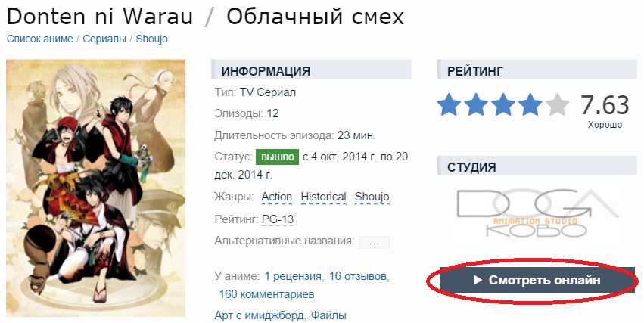Expand the alternative titles ellipsis box
This screenshot has width=644, height=323.
tap(374, 242)
